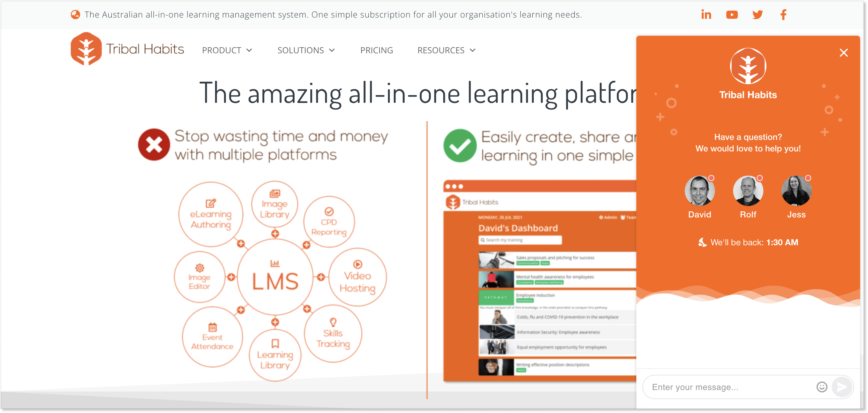Screen dimensions: 868x413
Task: Click 'Equal employment opportunity for employees' row
Action: point(557,347)
